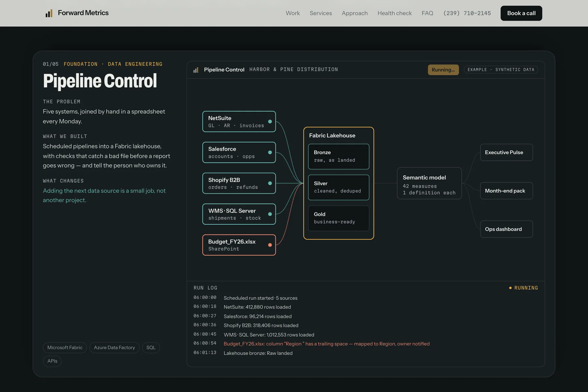Click the Salesforce node status dot
The width and height of the screenshot is (588, 392).
pyautogui.click(x=270, y=153)
